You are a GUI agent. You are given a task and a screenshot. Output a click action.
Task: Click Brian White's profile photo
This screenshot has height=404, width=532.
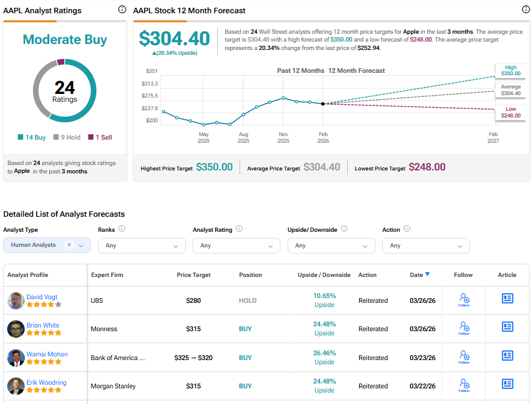16,329
